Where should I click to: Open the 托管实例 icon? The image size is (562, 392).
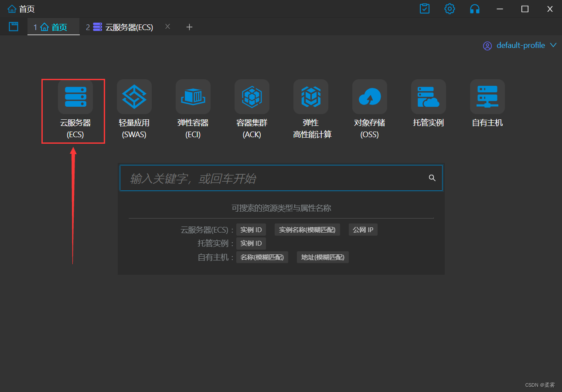[429, 97]
